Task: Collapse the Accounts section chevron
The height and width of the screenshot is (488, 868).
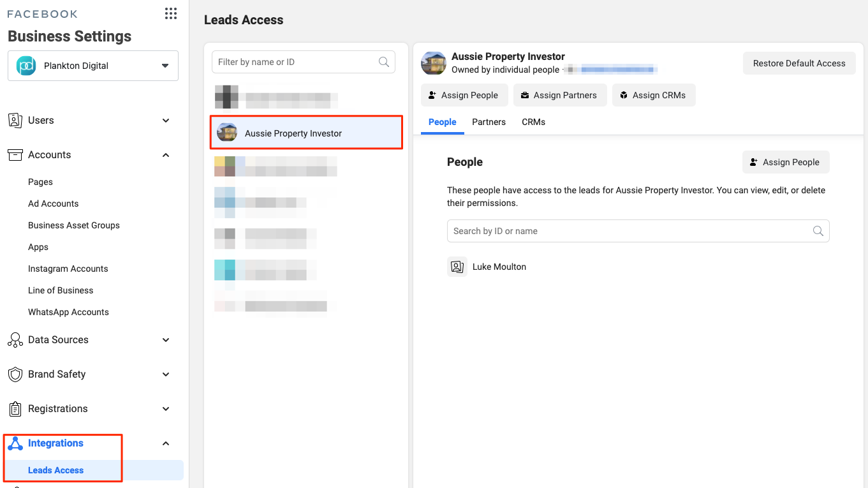Action: tap(166, 155)
